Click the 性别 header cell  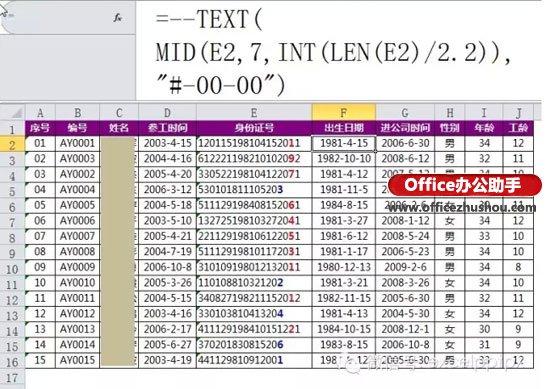click(450, 128)
